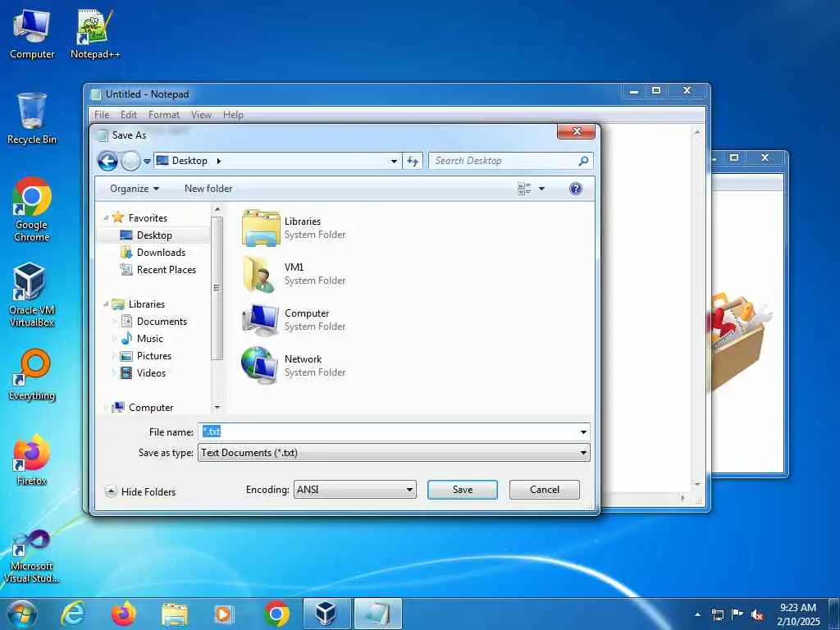Open the Organize menu

click(135, 189)
